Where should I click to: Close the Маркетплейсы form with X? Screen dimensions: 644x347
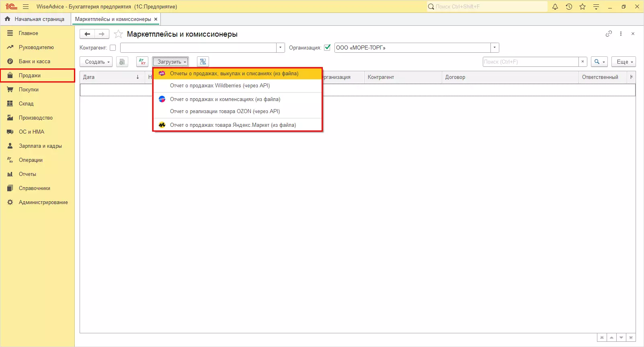click(633, 34)
